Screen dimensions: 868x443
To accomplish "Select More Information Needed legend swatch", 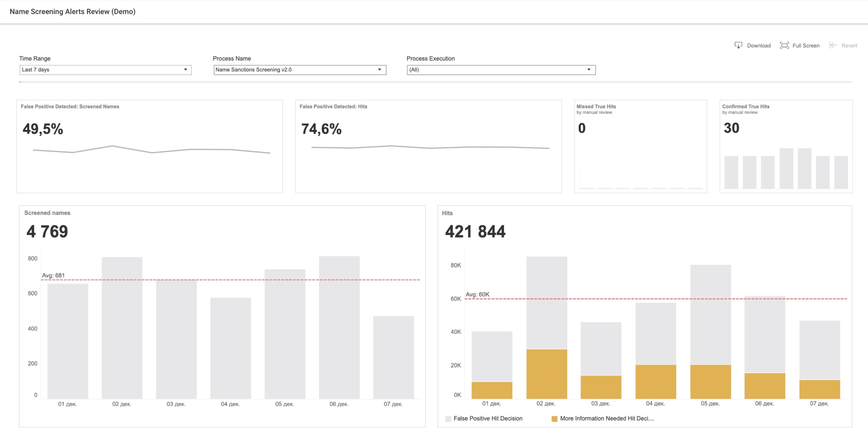I will pyautogui.click(x=554, y=419).
